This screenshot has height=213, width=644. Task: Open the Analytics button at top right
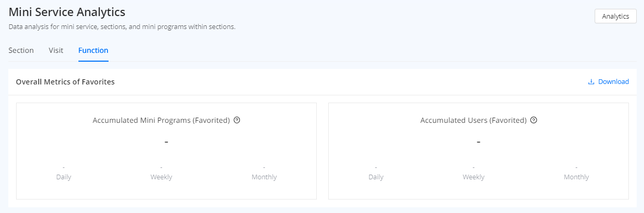point(615,16)
